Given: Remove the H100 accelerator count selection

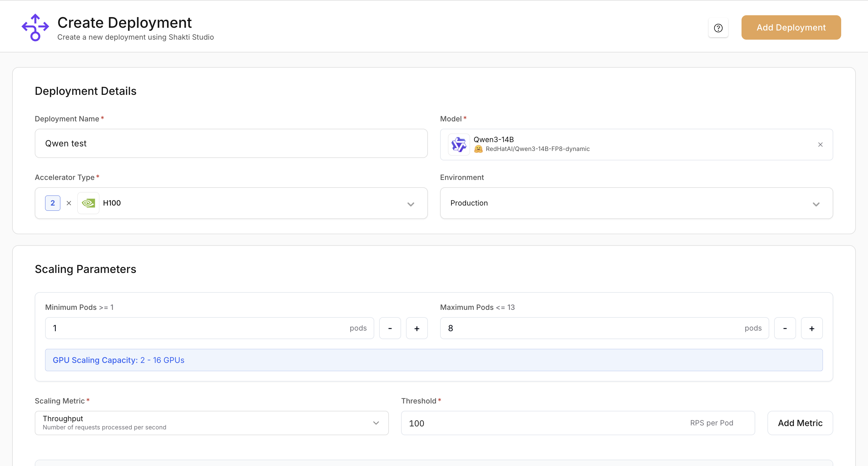Looking at the screenshot, I should [x=69, y=203].
